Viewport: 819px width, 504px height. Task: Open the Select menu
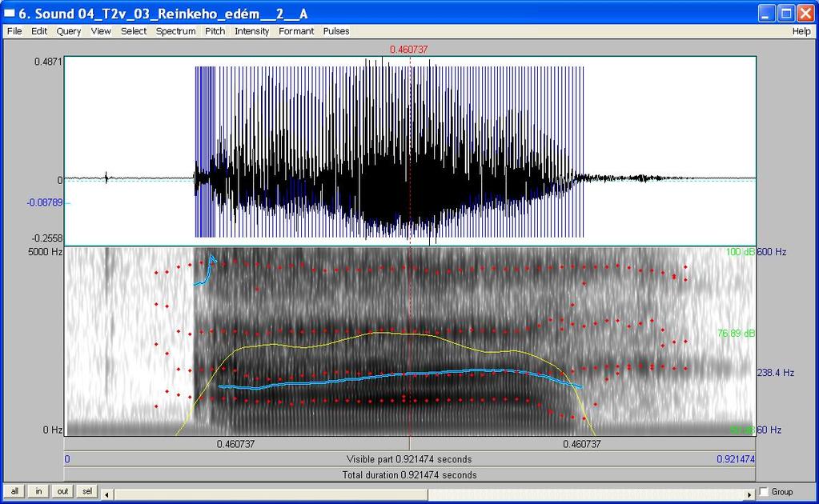(134, 31)
